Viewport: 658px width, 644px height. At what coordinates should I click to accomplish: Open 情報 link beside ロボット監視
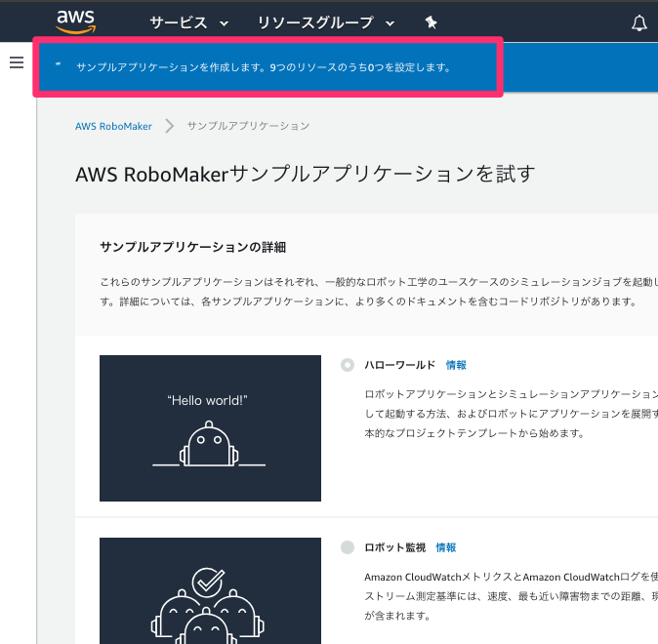[446, 547]
